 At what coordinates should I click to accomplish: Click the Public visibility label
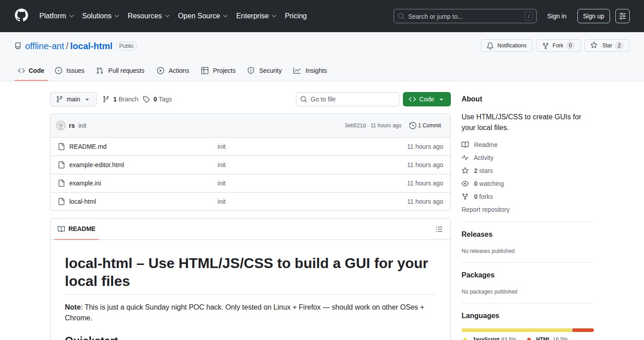pyautogui.click(x=127, y=46)
